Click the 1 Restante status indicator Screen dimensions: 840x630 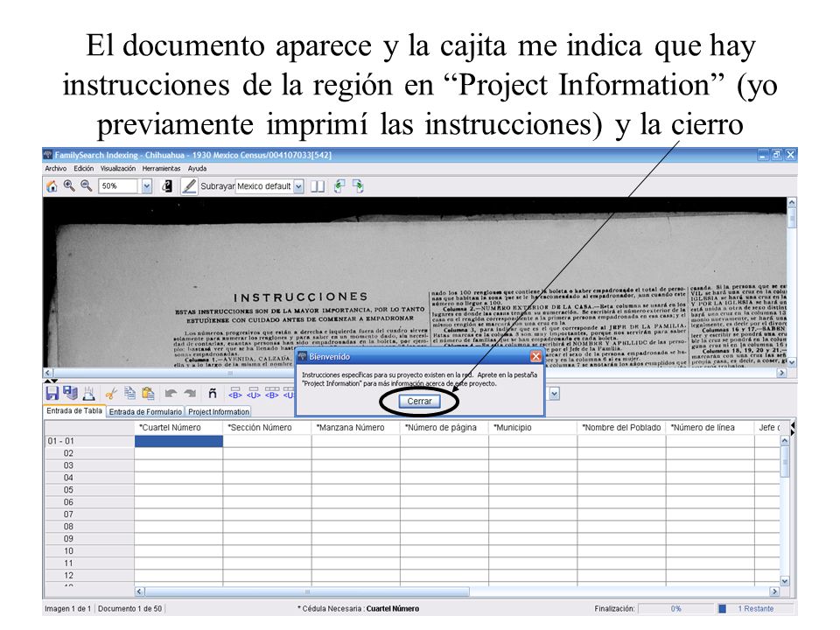755,609
